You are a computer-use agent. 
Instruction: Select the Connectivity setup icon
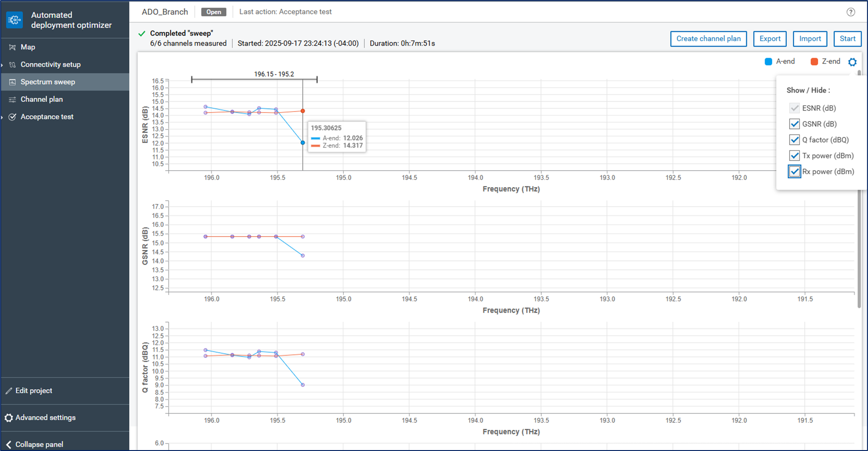tap(12, 64)
